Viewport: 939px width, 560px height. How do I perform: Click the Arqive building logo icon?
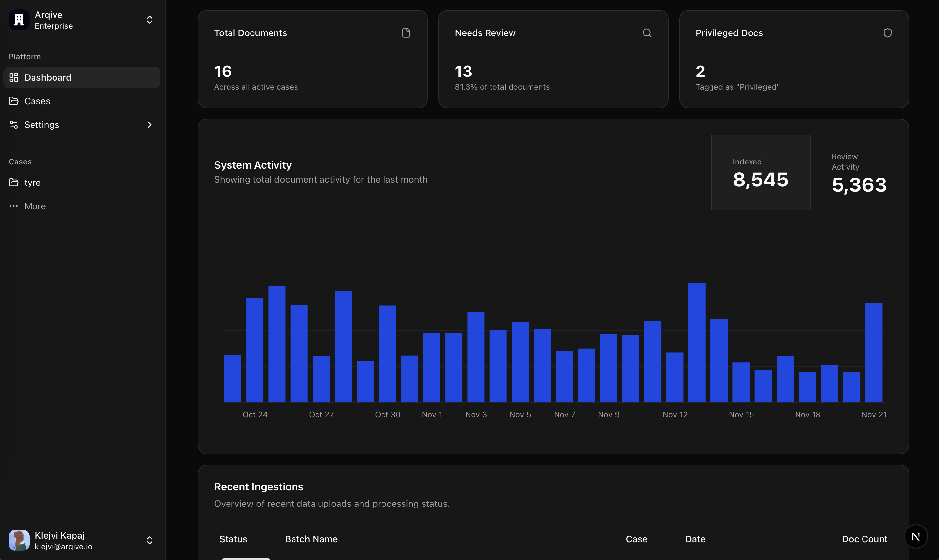click(19, 20)
